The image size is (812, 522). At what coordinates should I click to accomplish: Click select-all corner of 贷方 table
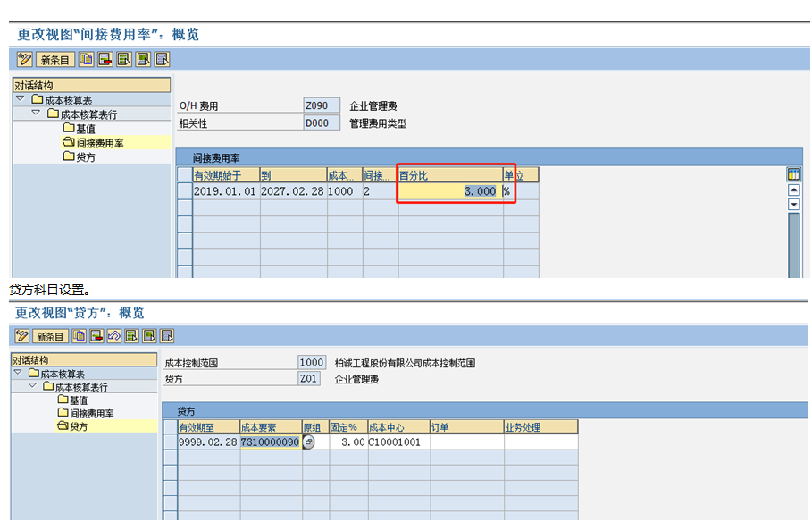[171, 426]
